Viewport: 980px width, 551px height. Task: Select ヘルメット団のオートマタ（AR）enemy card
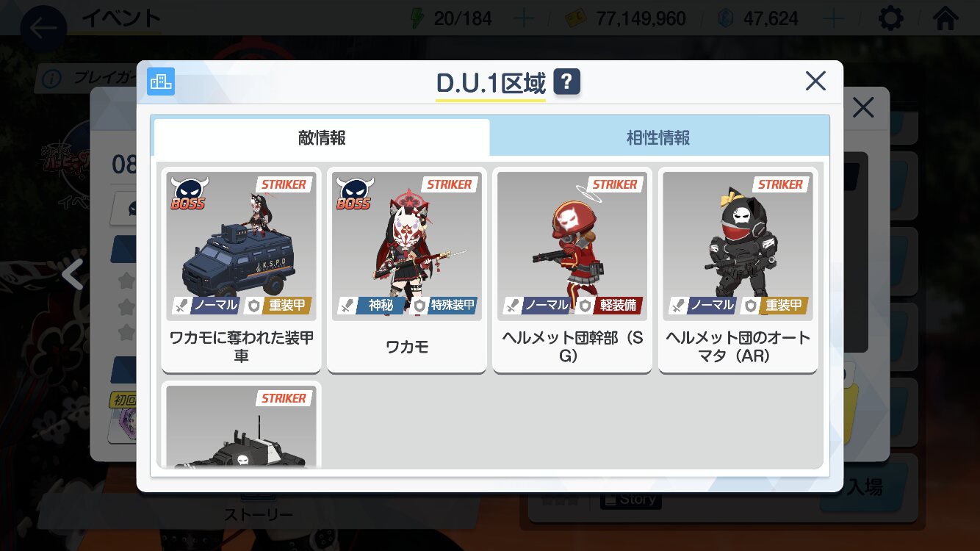738,270
